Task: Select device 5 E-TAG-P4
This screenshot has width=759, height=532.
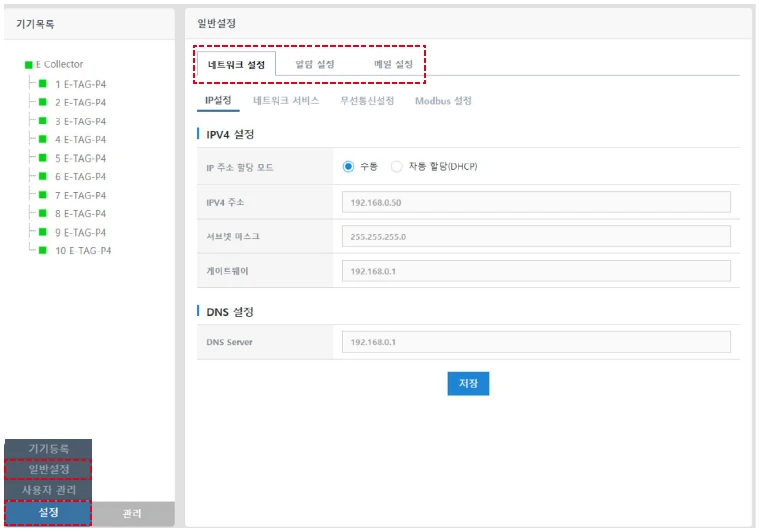Action: (x=80, y=158)
